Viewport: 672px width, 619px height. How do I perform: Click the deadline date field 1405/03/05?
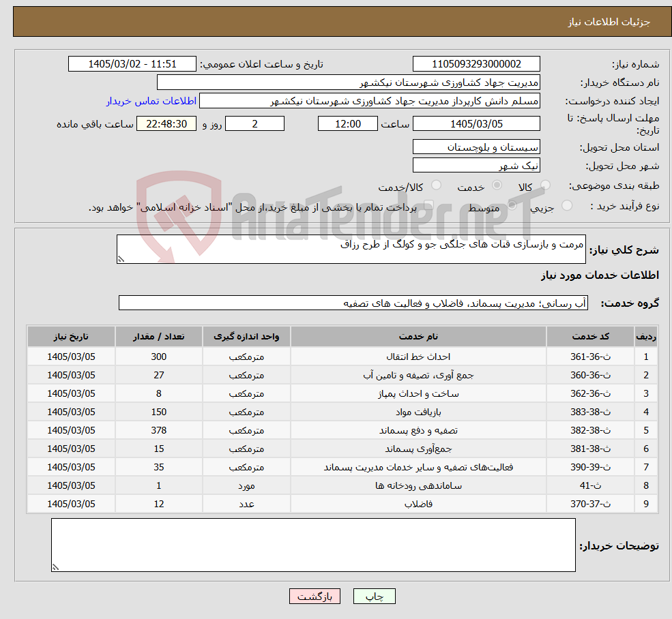tap(476, 124)
